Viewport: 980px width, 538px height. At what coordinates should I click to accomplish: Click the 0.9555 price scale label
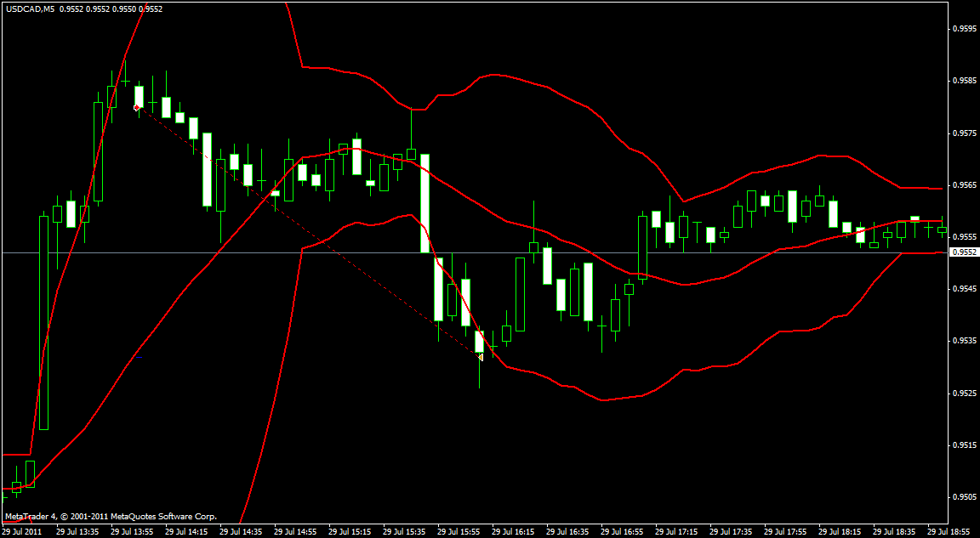tap(964, 237)
